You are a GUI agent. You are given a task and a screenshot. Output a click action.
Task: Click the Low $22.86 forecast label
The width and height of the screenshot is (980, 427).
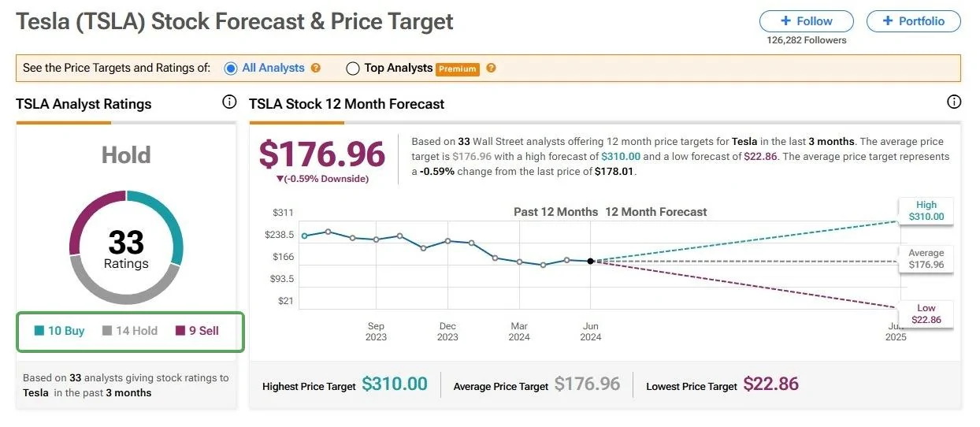click(926, 314)
